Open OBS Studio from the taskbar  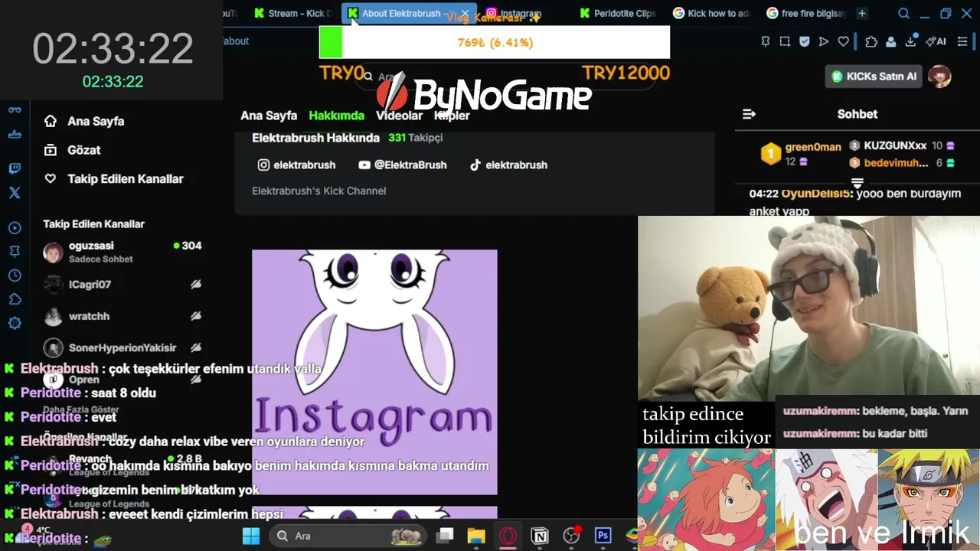pos(571,536)
